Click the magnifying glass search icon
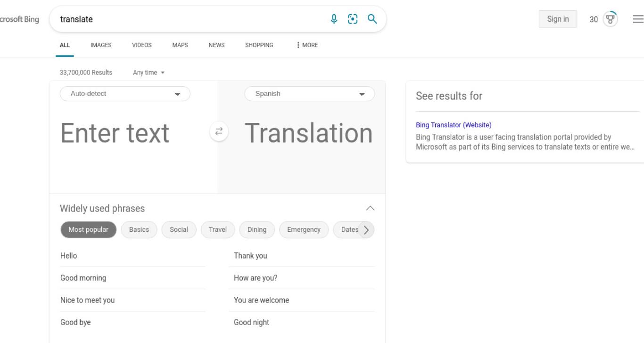Viewport: 644px width, 343px height. coord(372,19)
